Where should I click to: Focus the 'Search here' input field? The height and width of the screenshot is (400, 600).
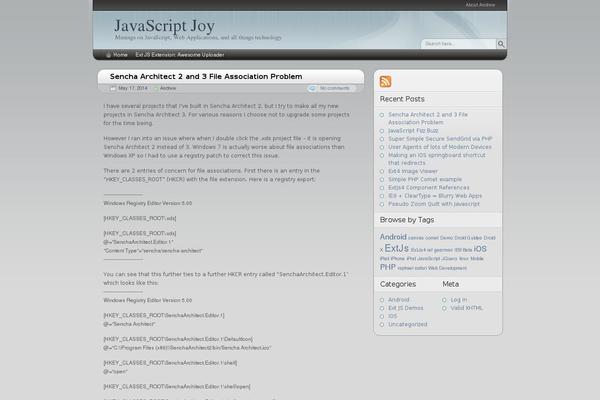458,44
